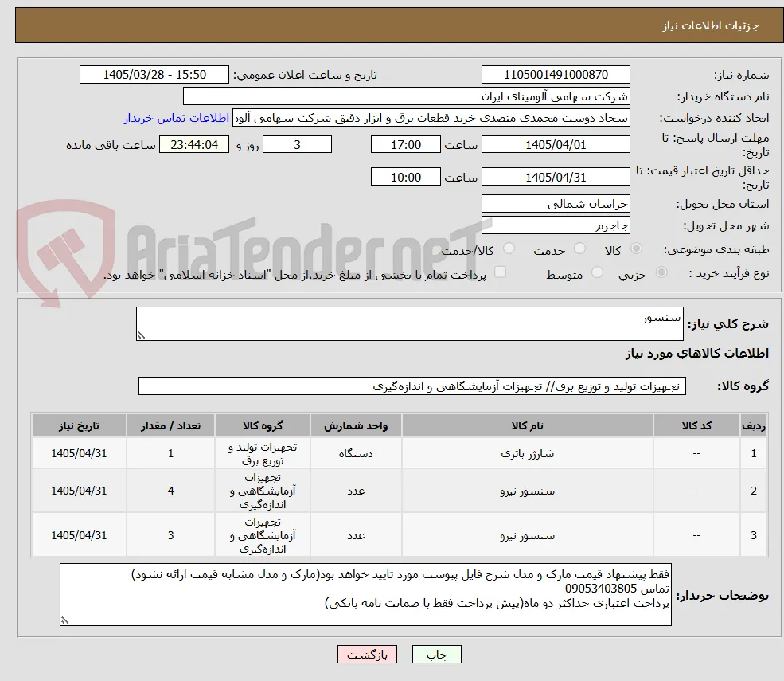
Task: Click the quantity 3 cell in row 3
Action: click(170, 535)
